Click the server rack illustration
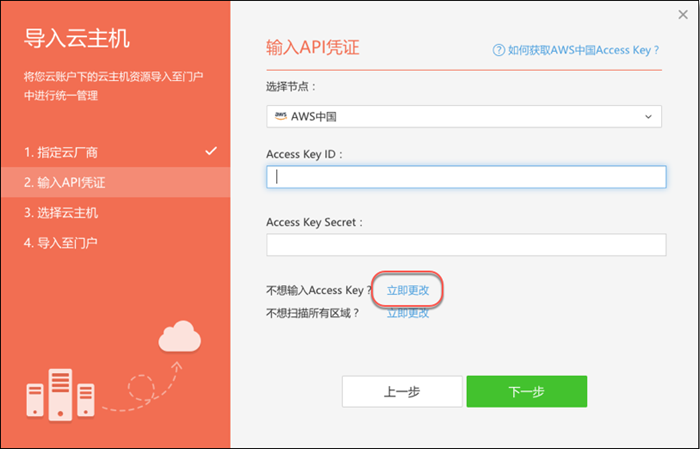The height and width of the screenshot is (449, 700). point(61,394)
